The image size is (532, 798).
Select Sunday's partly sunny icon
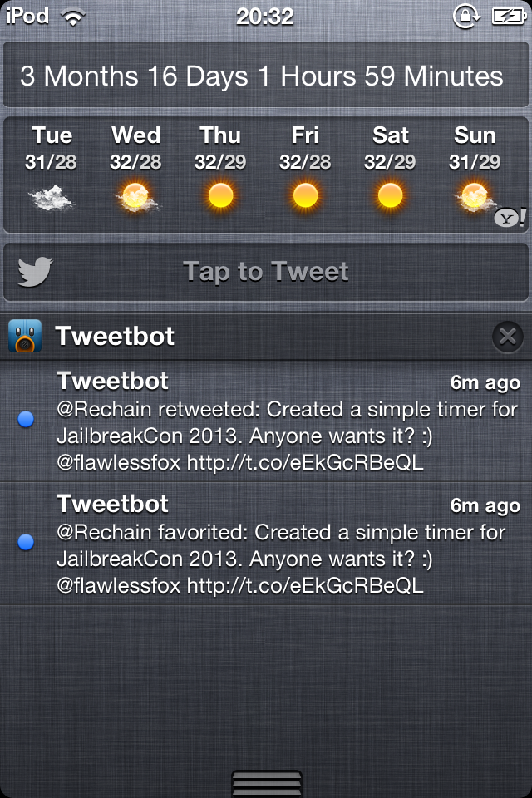coord(475,198)
